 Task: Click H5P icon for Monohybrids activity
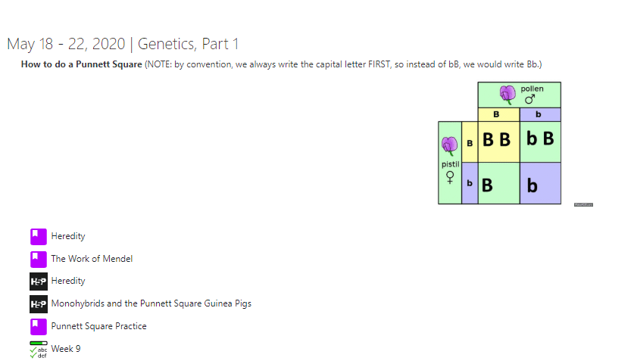coord(39,303)
